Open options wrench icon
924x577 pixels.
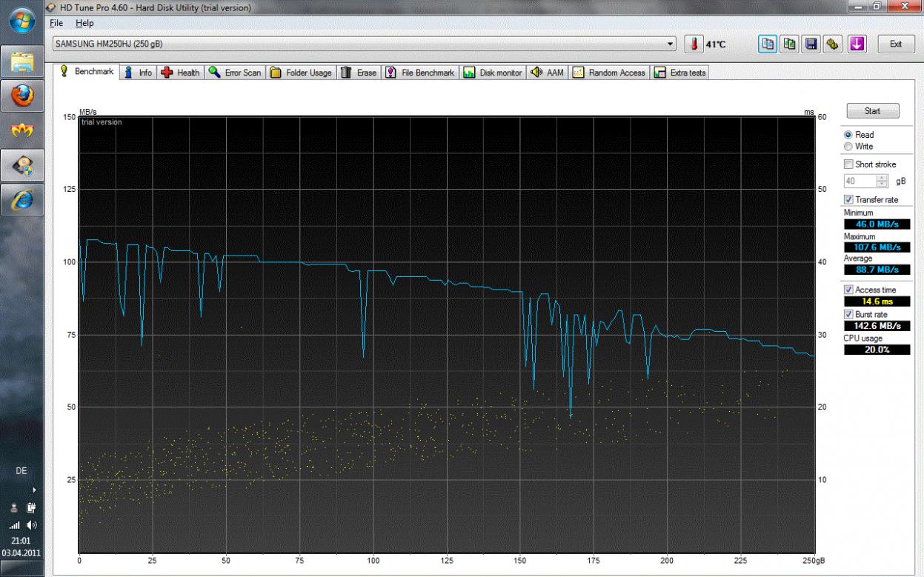click(834, 44)
